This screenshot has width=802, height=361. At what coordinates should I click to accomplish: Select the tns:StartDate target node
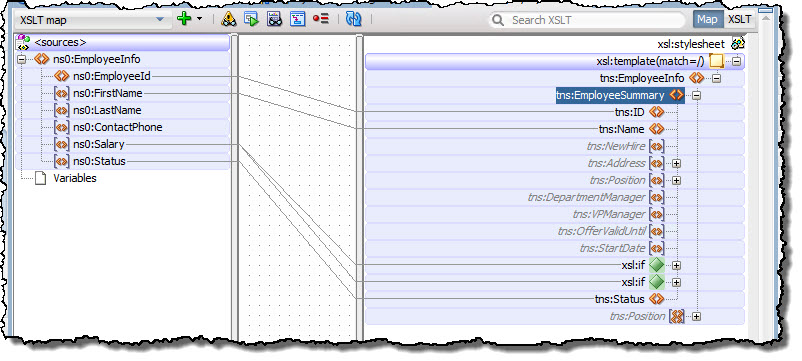(612, 248)
